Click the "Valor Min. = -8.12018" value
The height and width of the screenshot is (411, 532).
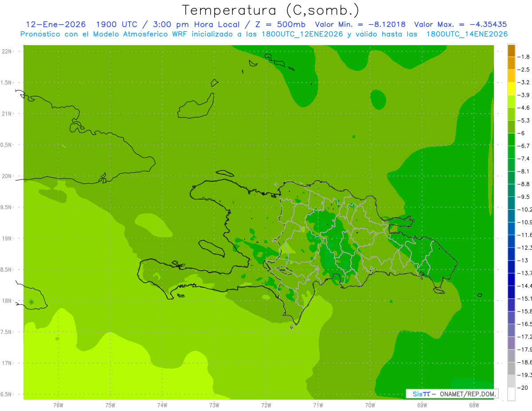tap(360, 24)
